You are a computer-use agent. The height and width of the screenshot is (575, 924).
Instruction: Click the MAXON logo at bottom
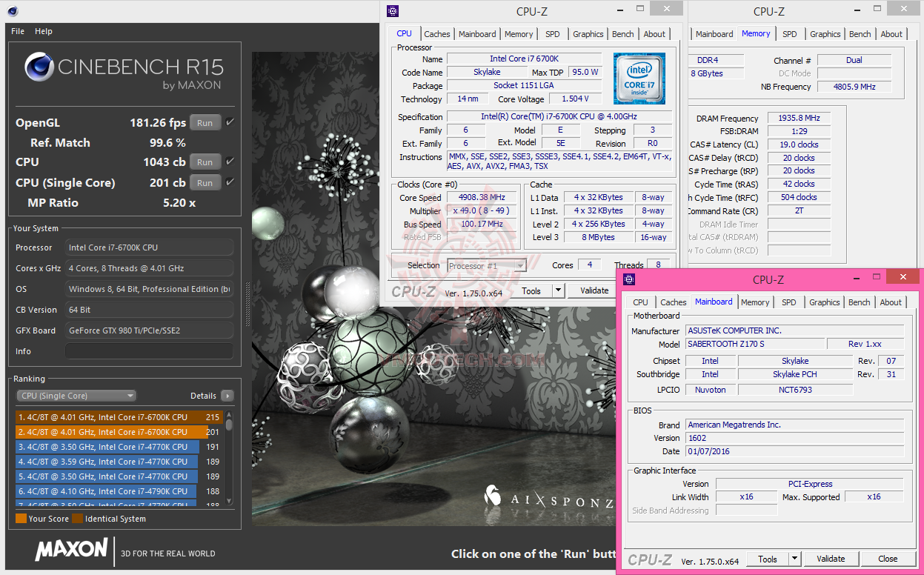pos(71,550)
